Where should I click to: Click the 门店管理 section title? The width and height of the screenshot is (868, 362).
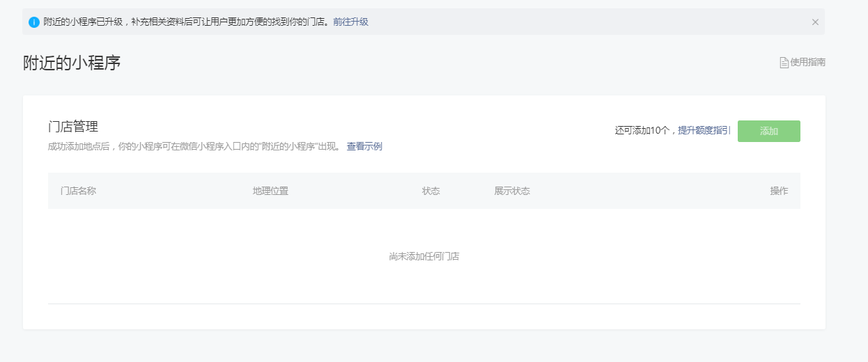click(73, 127)
